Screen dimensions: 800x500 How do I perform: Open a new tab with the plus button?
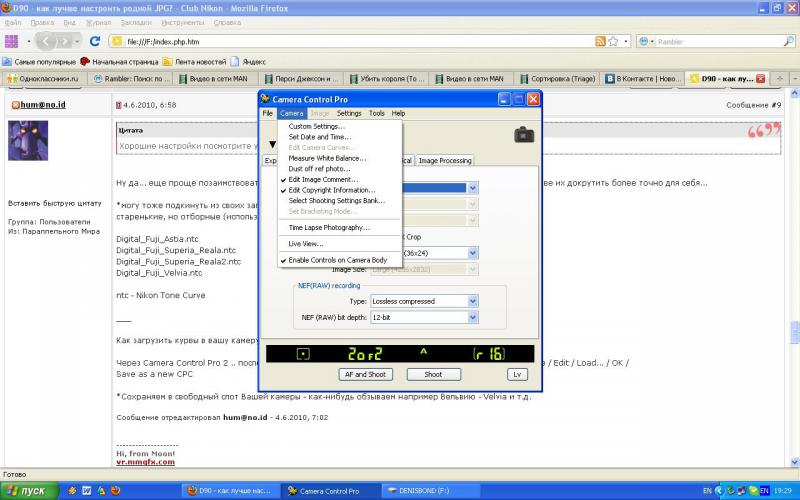(x=779, y=79)
